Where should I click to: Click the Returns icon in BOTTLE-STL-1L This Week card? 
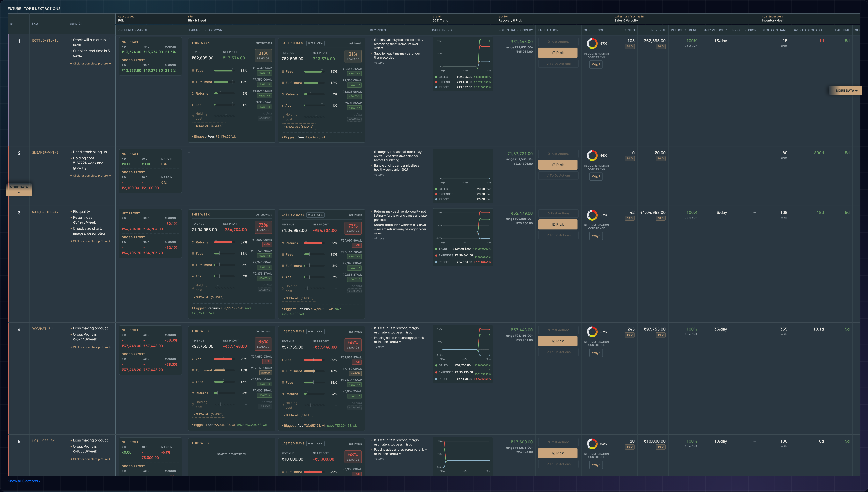193,94
